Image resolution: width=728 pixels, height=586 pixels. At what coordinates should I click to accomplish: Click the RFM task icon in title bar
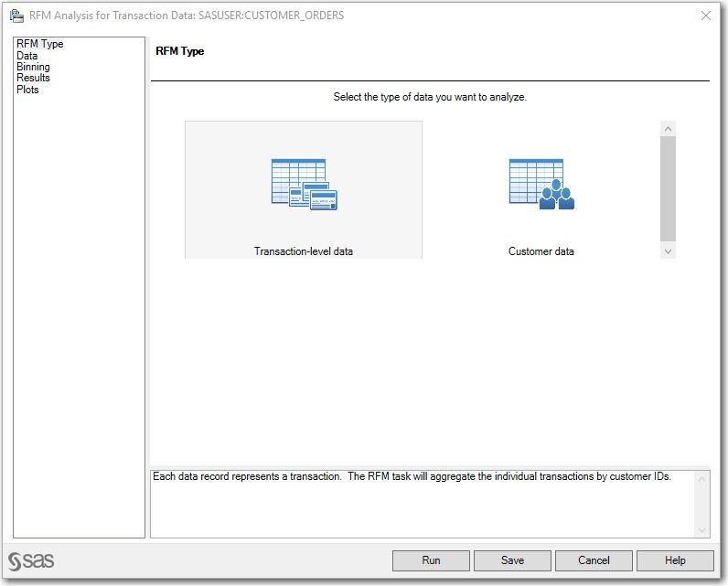16,16
